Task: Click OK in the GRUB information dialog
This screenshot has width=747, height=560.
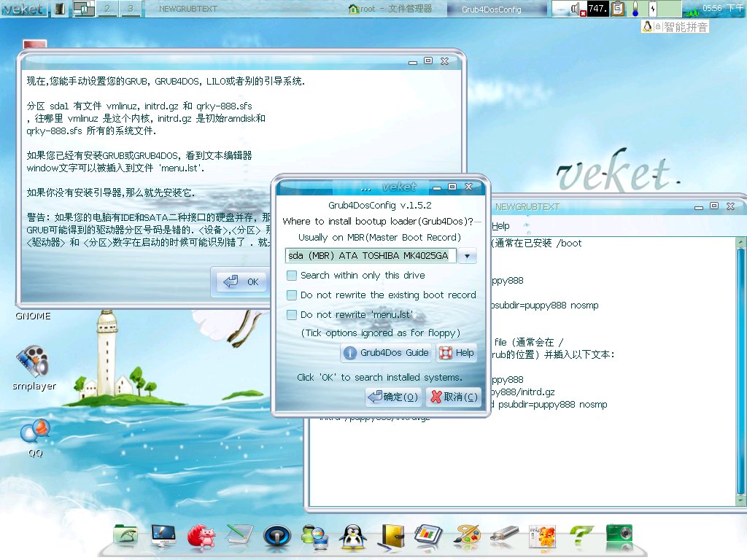Action: (x=241, y=282)
